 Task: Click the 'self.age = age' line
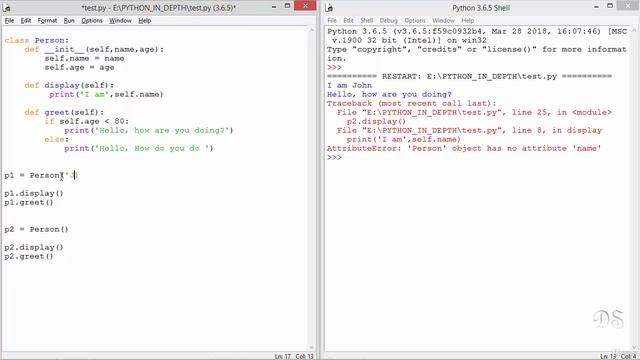click(79, 67)
